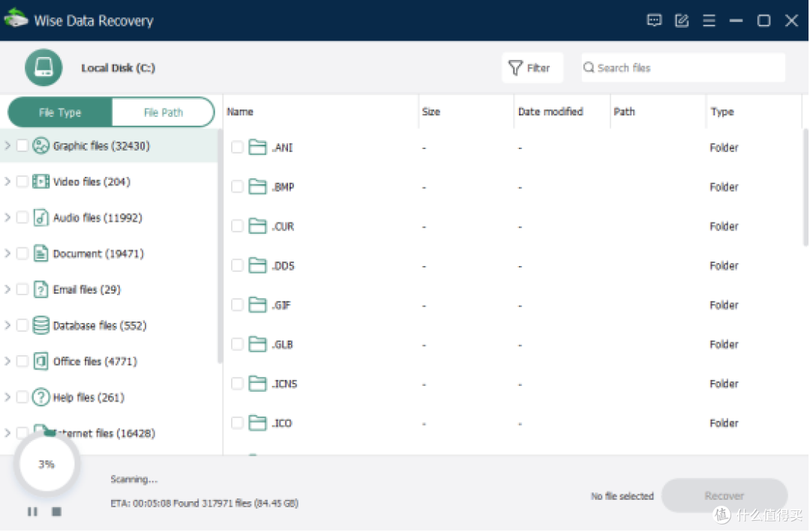Click the edit note icon in title bar
This screenshot has width=810, height=532.
click(682, 21)
